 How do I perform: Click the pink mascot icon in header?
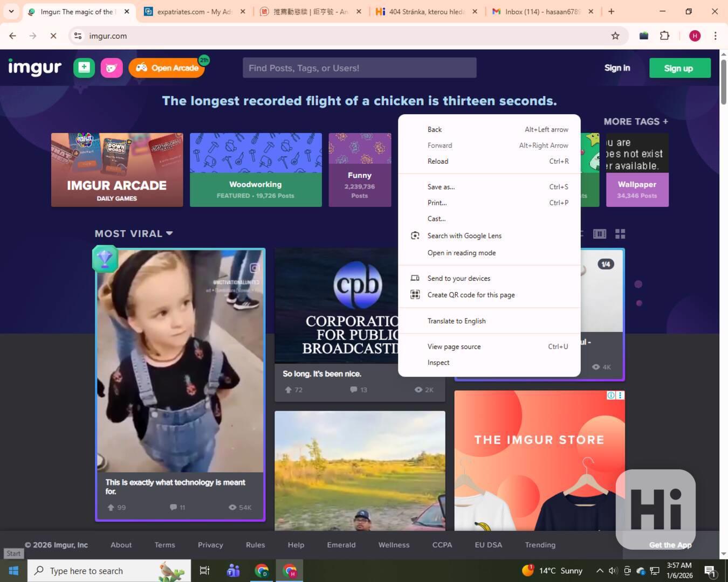pyautogui.click(x=112, y=68)
